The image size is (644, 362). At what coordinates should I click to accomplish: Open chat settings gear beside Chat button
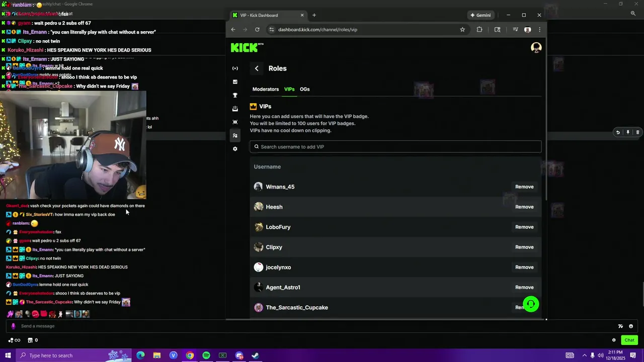tap(614, 340)
